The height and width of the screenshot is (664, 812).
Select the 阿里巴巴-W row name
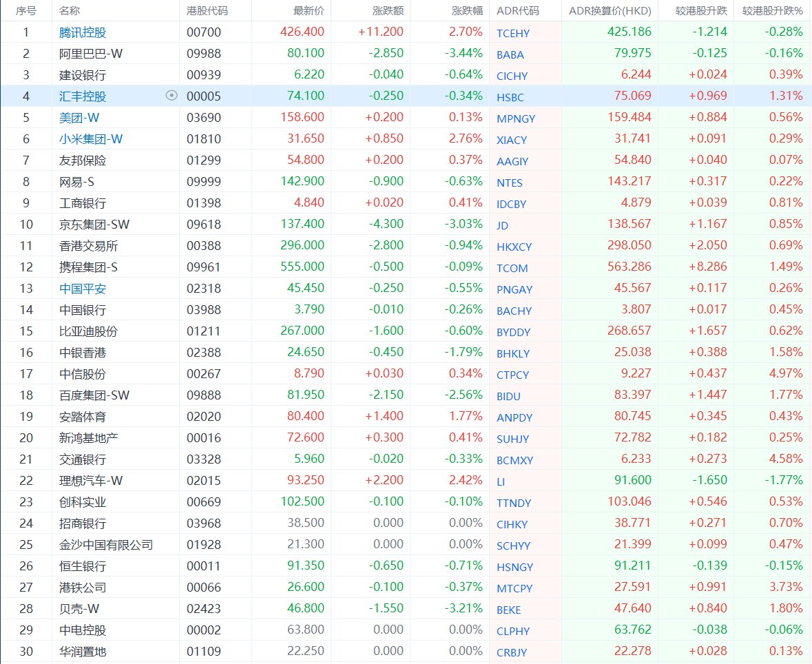[x=91, y=54]
